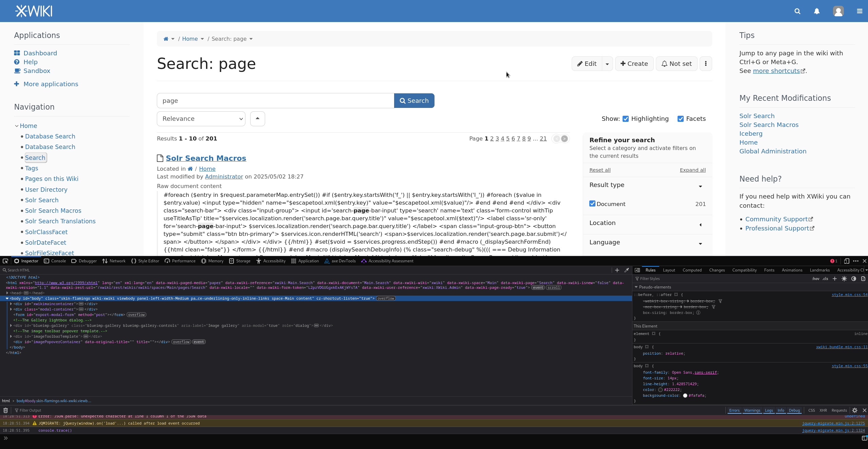The width and height of the screenshot is (868, 449).
Task: Click the next results page arrow
Action: click(564, 138)
